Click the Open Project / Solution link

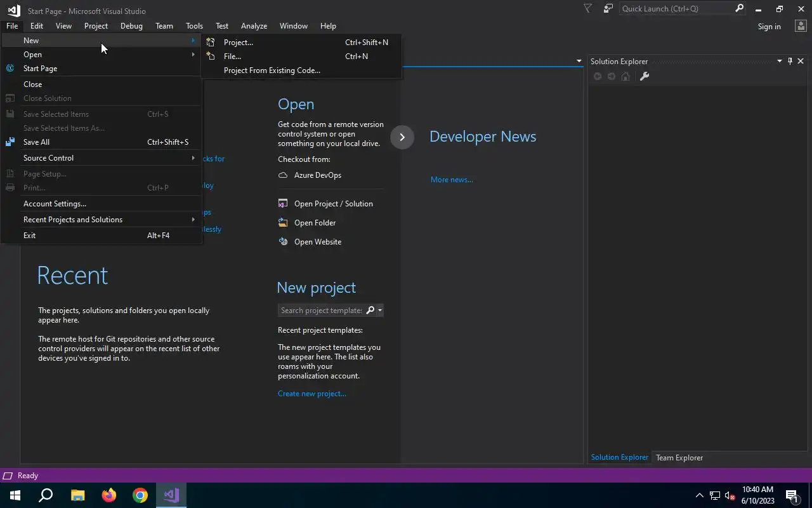334,203
